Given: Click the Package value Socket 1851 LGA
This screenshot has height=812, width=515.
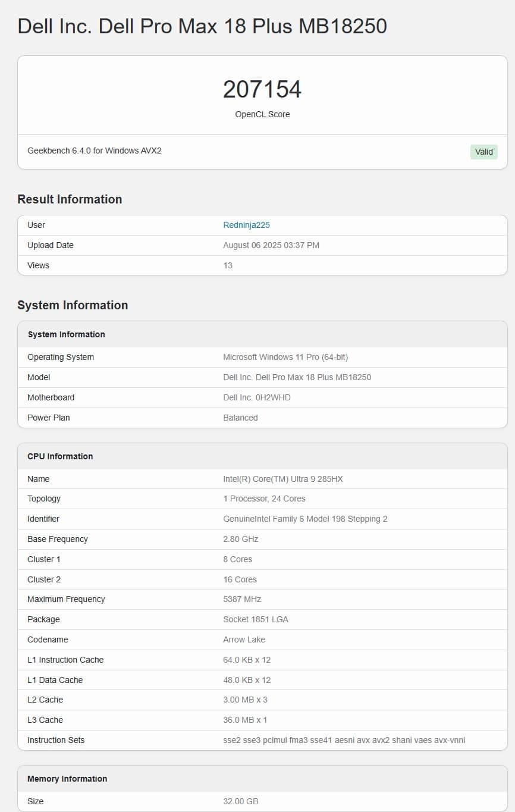Looking at the screenshot, I should coord(256,619).
